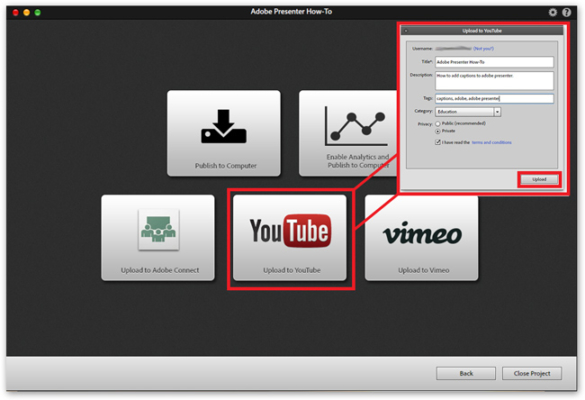Focus the Title input field
The image size is (585, 400).
click(494, 62)
